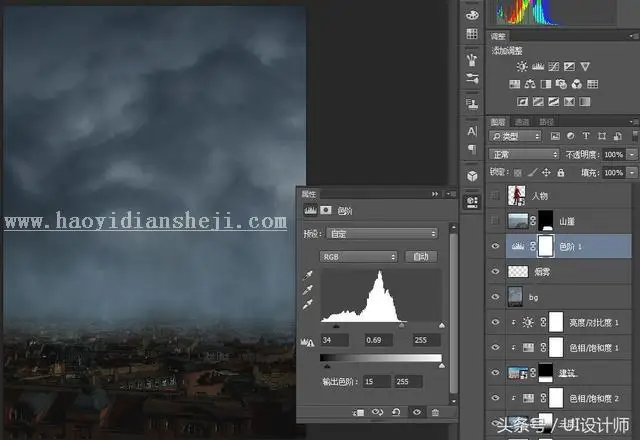Add a Curves adjustment layer
The height and width of the screenshot is (440, 640).
coord(553,67)
